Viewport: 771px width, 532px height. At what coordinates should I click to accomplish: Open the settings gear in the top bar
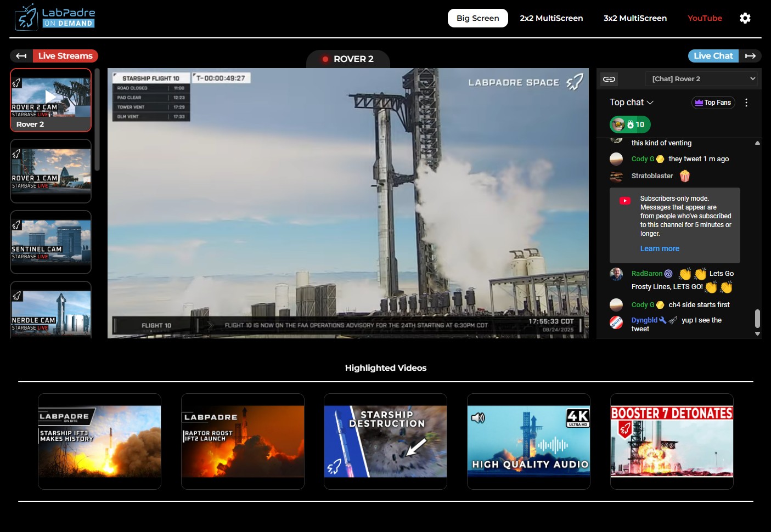[x=745, y=18]
